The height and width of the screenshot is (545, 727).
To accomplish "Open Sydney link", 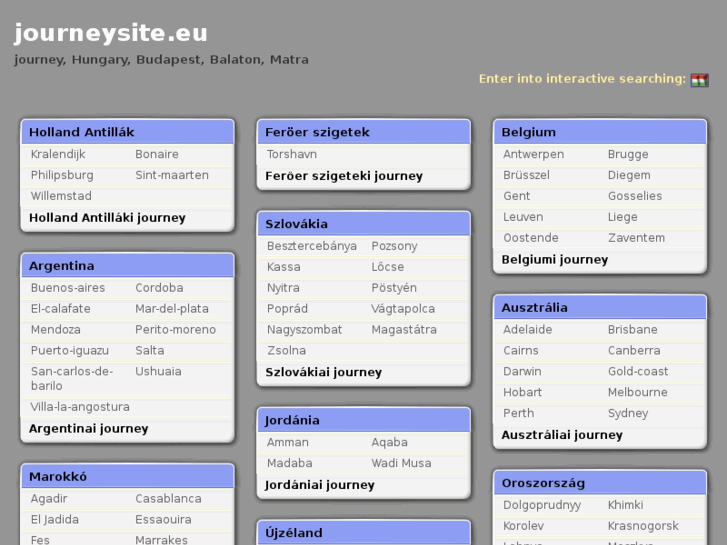I will tap(628, 413).
